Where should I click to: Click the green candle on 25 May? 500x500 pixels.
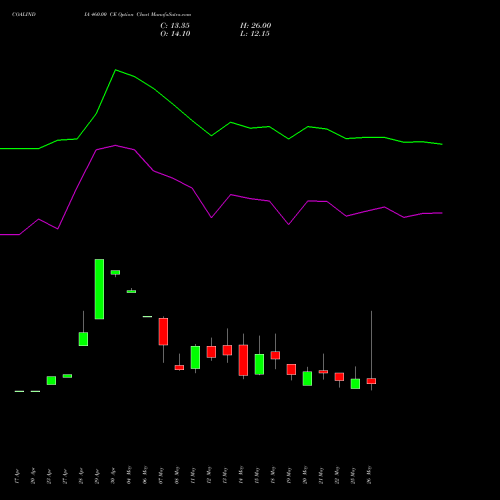355,384
